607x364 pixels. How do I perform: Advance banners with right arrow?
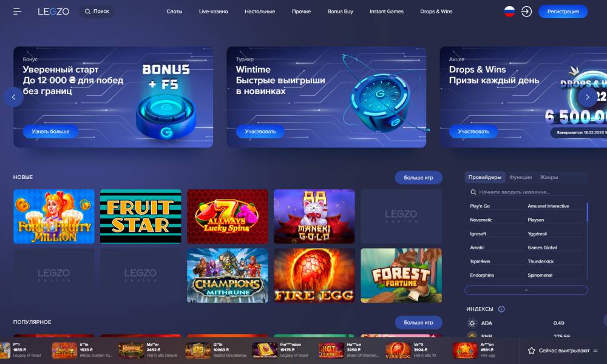point(587,97)
